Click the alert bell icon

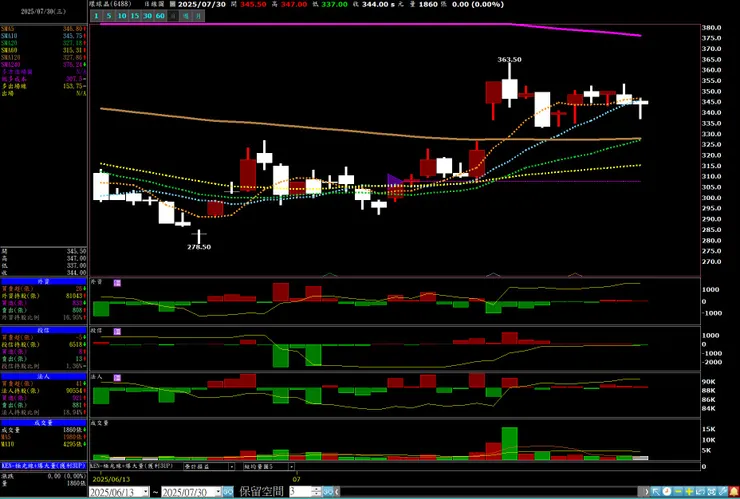tap(734, 491)
